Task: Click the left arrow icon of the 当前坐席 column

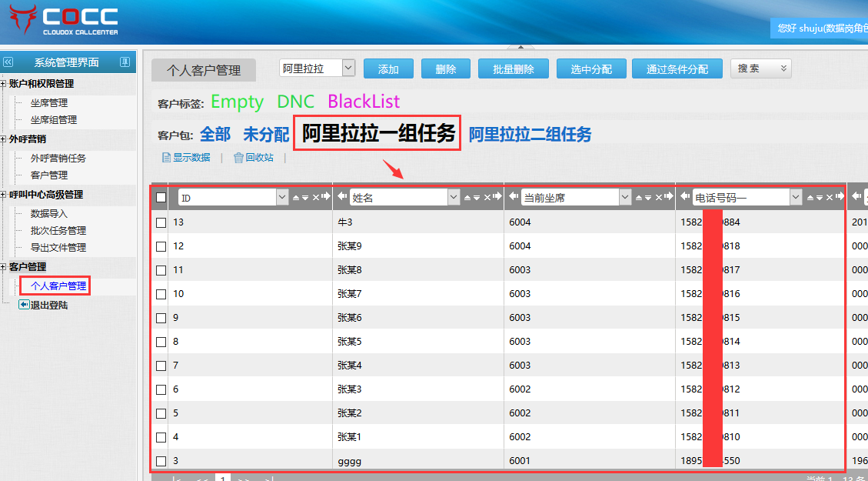Action: tap(513, 198)
